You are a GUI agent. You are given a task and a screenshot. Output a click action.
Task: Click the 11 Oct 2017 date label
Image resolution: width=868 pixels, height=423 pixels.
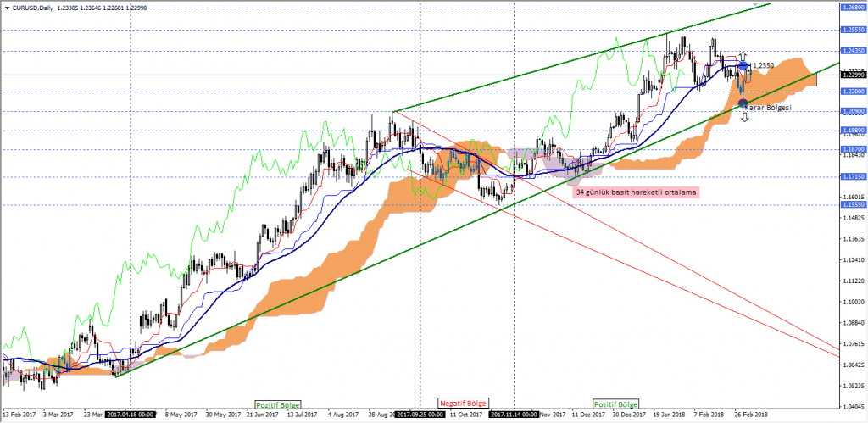click(465, 415)
